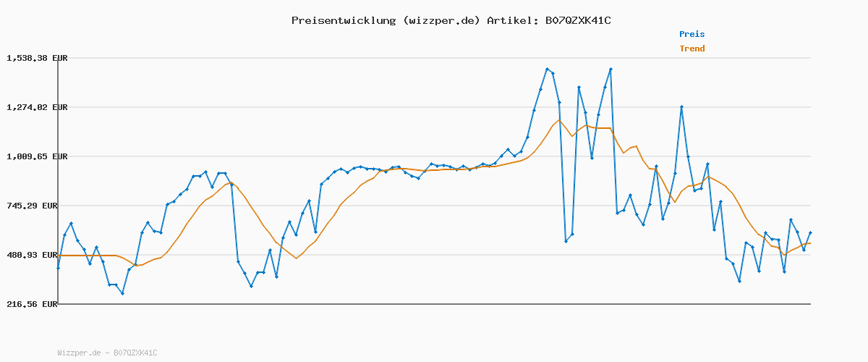The width and height of the screenshot is (868, 362).
Task: Click the right end of the orange trend line
Action: (x=810, y=243)
